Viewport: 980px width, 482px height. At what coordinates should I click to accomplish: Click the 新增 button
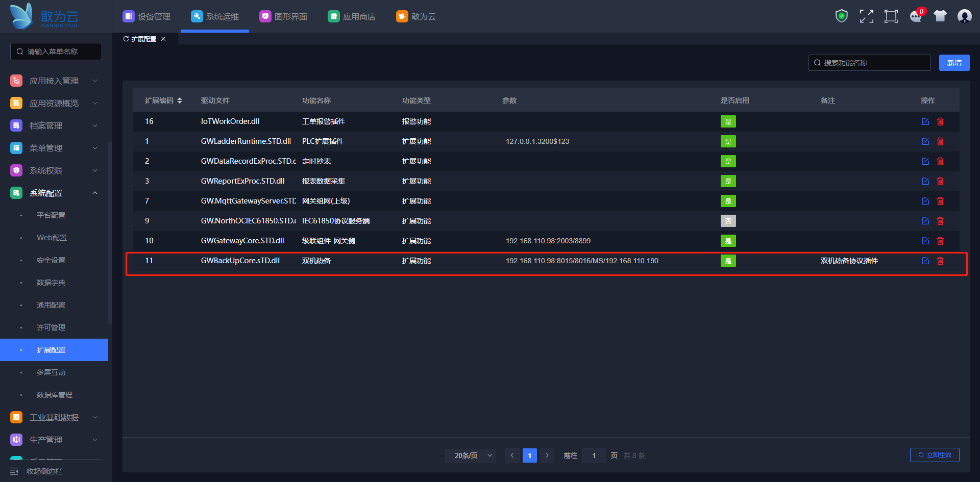point(954,63)
